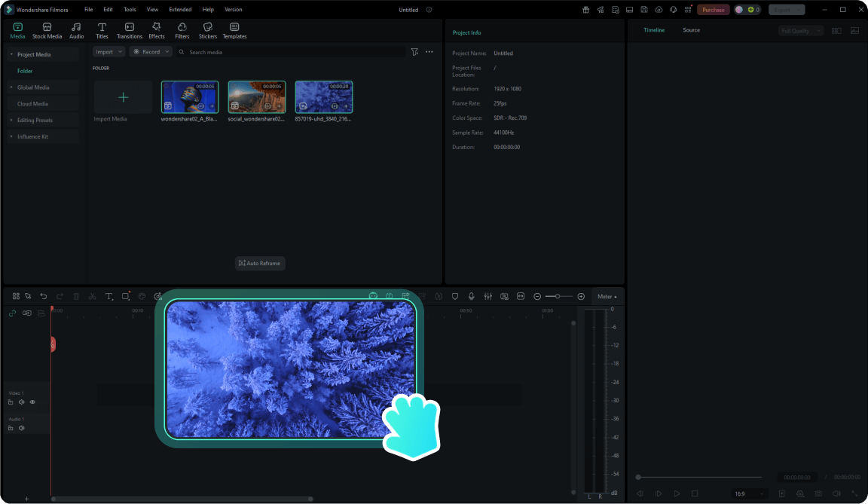Select the Add Text tool in timeline toolbar

[x=108, y=296]
